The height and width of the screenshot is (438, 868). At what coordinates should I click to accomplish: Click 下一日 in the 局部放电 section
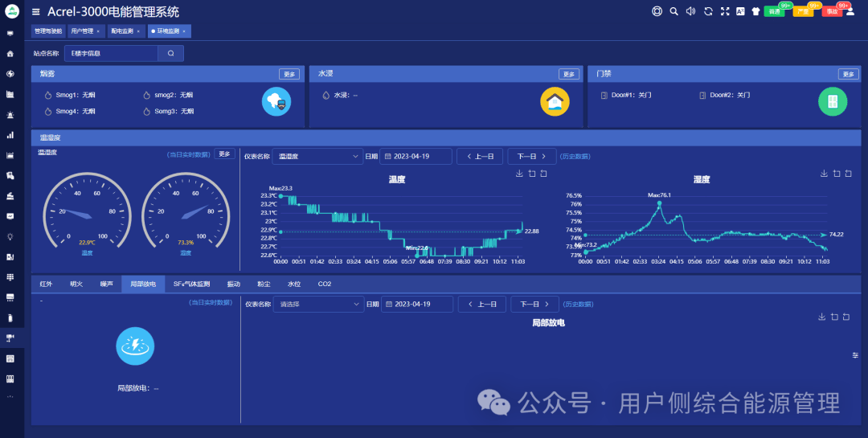534,305
